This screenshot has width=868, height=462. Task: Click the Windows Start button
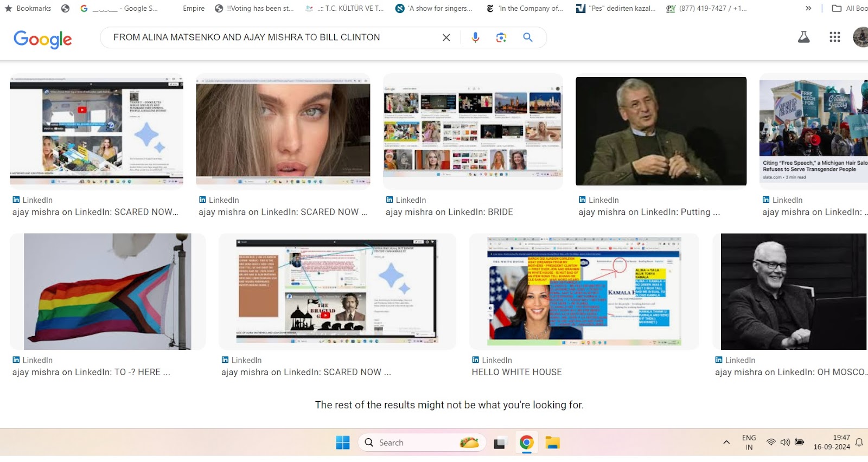(342, 443)
